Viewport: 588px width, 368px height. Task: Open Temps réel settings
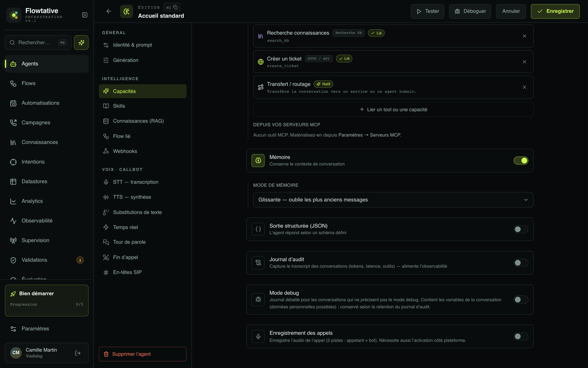(x=143, y=227)
